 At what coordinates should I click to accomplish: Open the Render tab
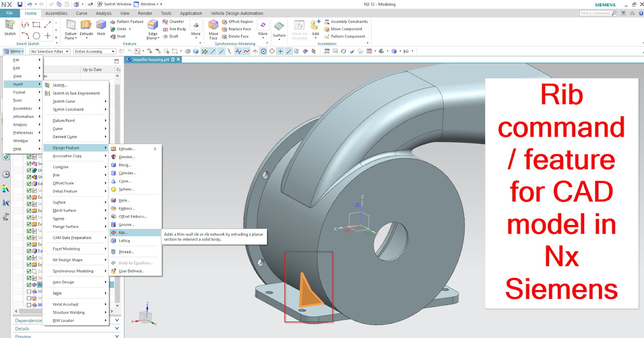click(145, 13)
